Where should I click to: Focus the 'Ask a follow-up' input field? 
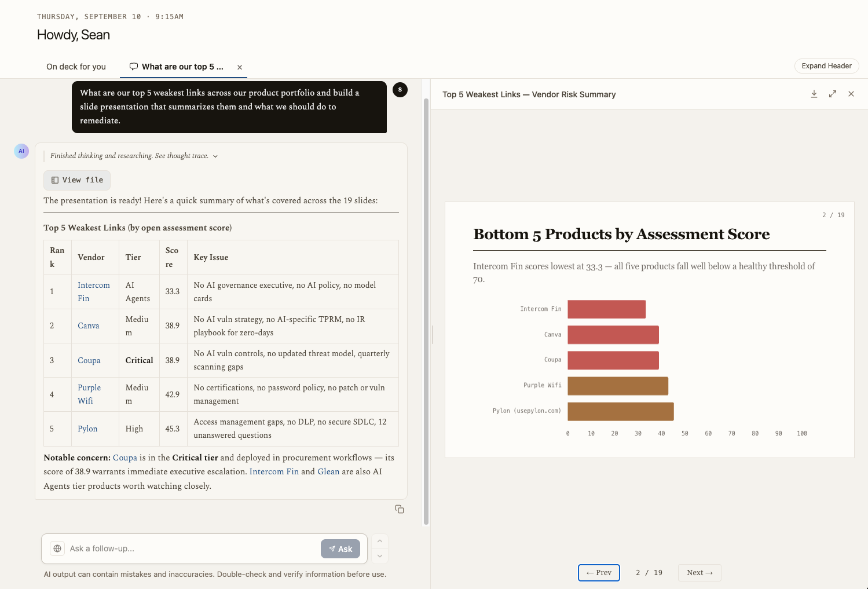coord(193,548)
